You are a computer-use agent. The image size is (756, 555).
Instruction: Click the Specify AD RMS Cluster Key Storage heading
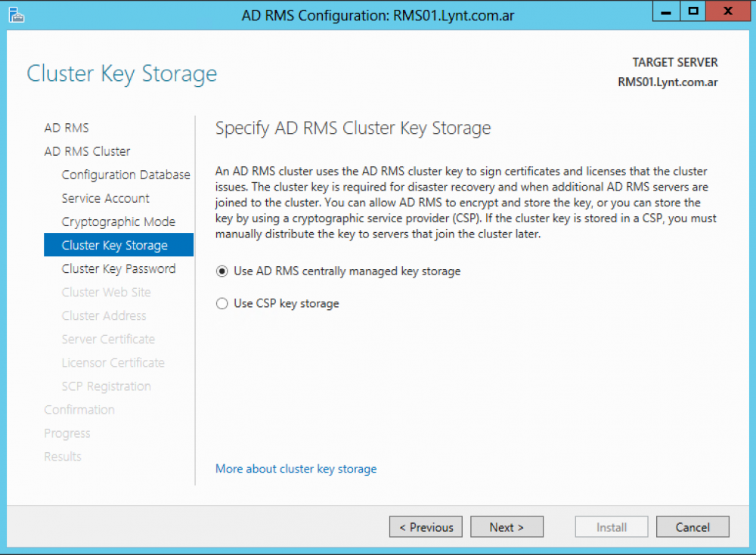tap(353, 129)
